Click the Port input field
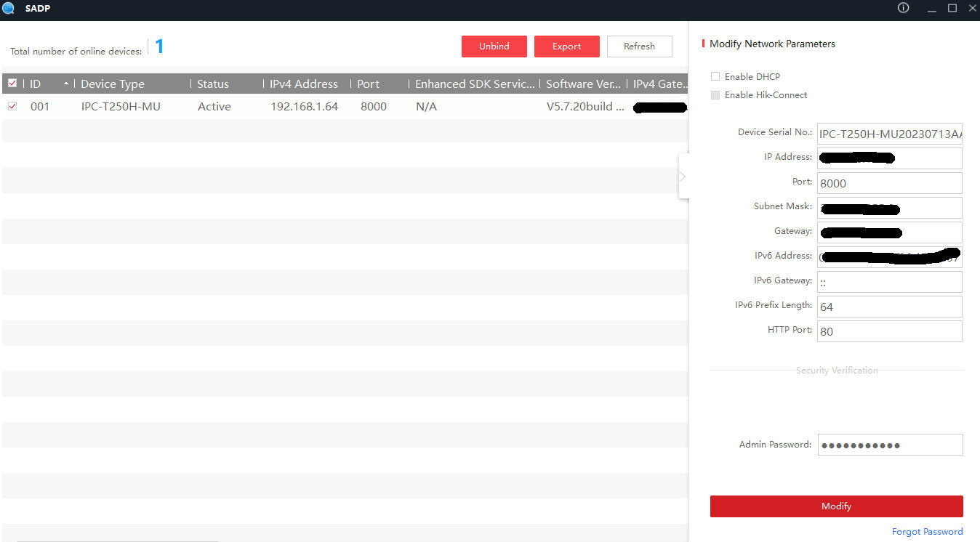Viewport: 980px width, 542px height. (x=889, y=183)
